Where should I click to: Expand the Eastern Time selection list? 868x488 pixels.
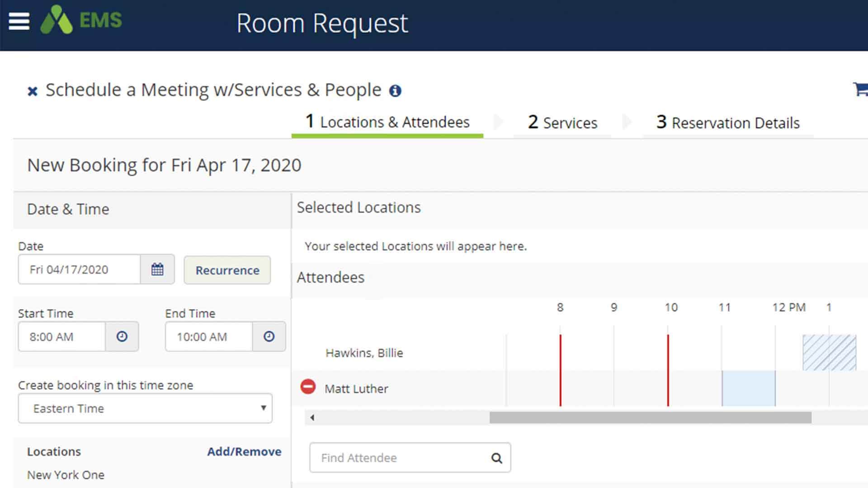pos(264,408)
